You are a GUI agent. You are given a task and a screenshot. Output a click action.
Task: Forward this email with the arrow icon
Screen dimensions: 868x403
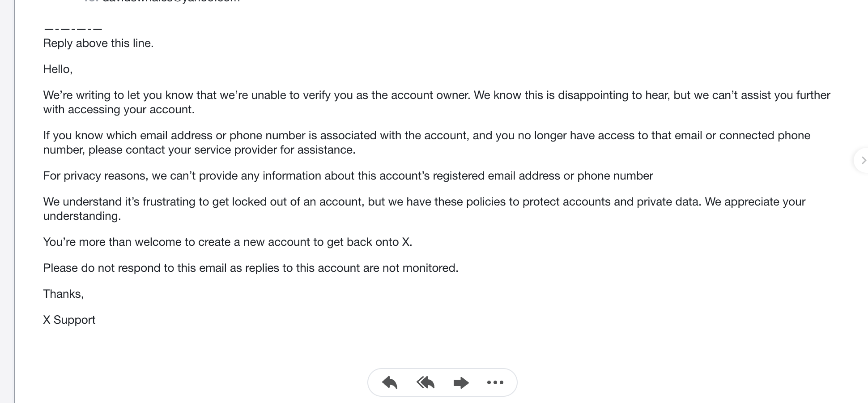(461, 382)
